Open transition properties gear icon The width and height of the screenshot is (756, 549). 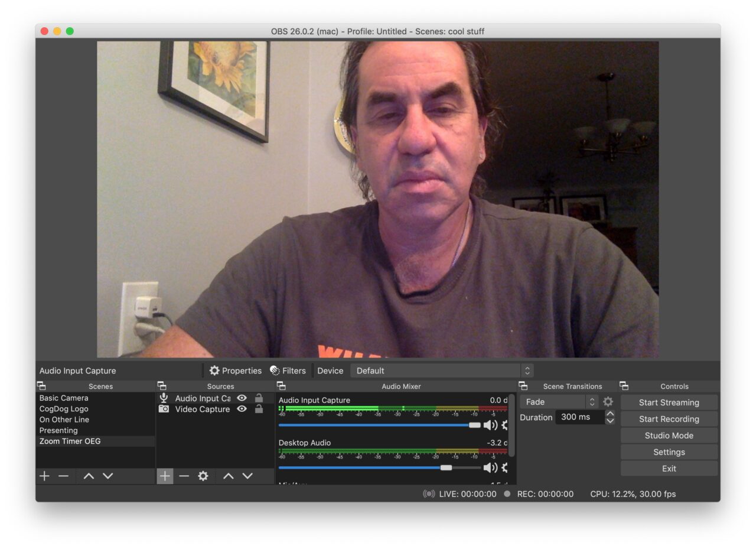click(x=608, y=402)
